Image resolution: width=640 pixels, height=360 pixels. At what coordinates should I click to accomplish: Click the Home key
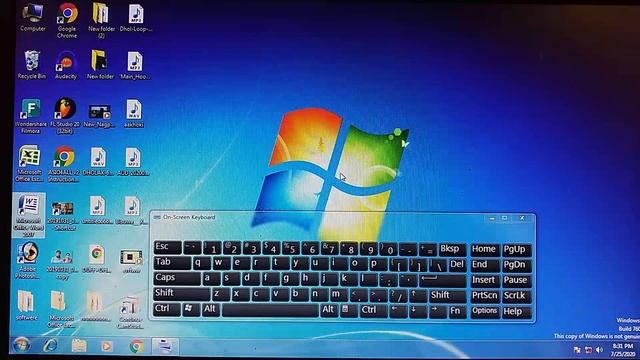(484, 249)
